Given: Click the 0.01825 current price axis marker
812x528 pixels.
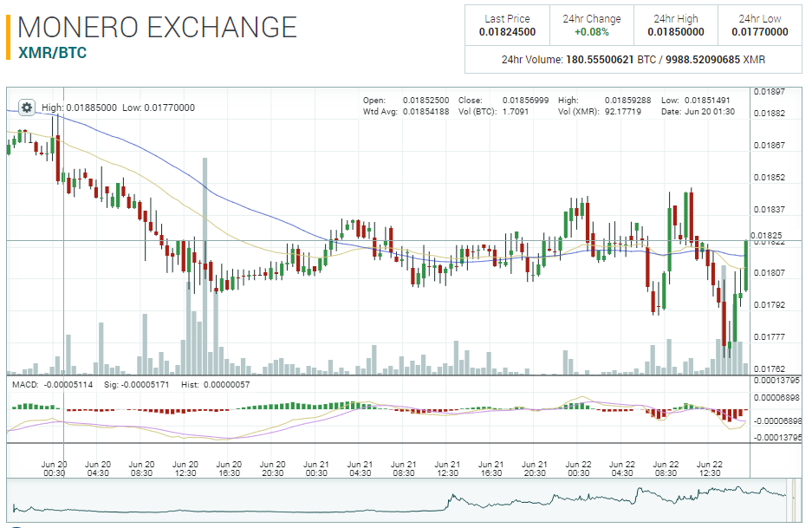Looking at the screenshot, I should pyautogui.click(x=766, y=236).
